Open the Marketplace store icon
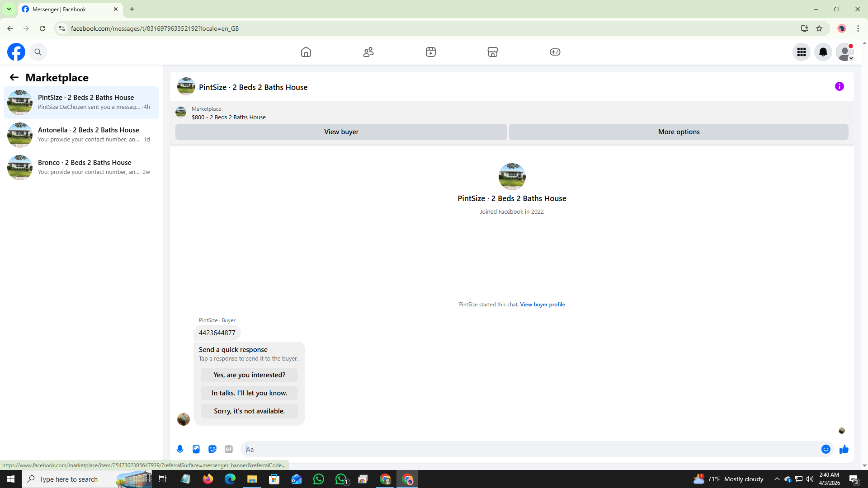The image size is (868, 488). pos(493,52)
